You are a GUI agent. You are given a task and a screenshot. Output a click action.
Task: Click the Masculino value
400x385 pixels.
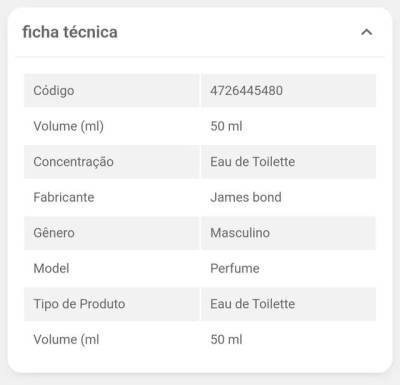240,233
